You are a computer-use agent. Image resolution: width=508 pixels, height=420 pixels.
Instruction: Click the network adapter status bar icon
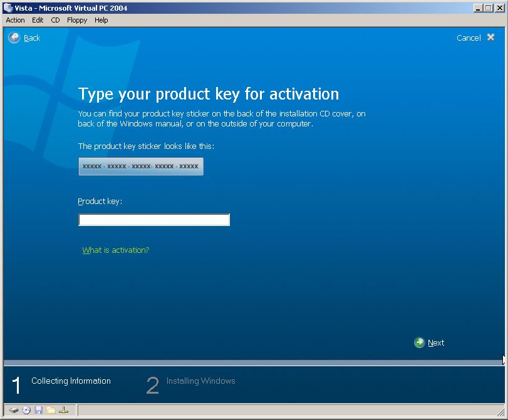click(x=63, y=410)
